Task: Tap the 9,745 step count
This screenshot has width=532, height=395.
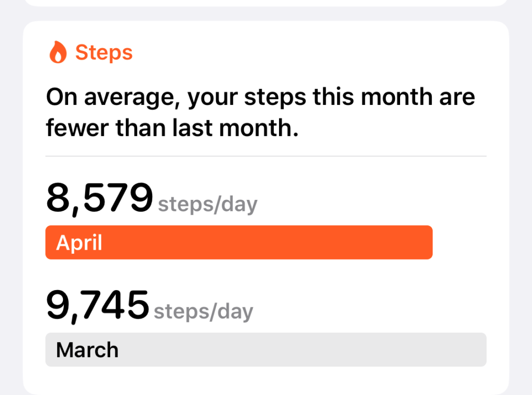Action: click(x=97, y=305)
